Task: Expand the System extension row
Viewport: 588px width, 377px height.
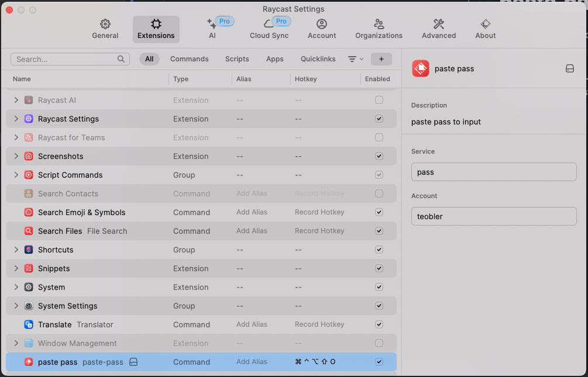Action: [16, 287]
